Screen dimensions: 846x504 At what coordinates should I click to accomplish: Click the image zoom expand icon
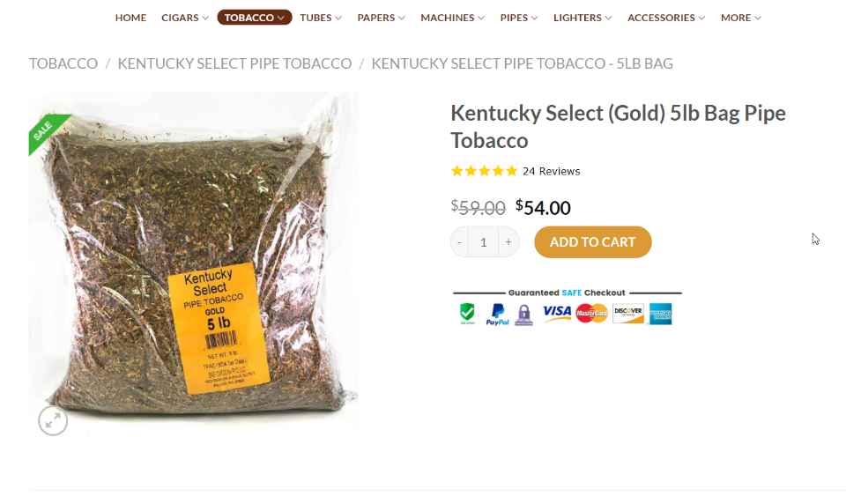click(53, 421)
